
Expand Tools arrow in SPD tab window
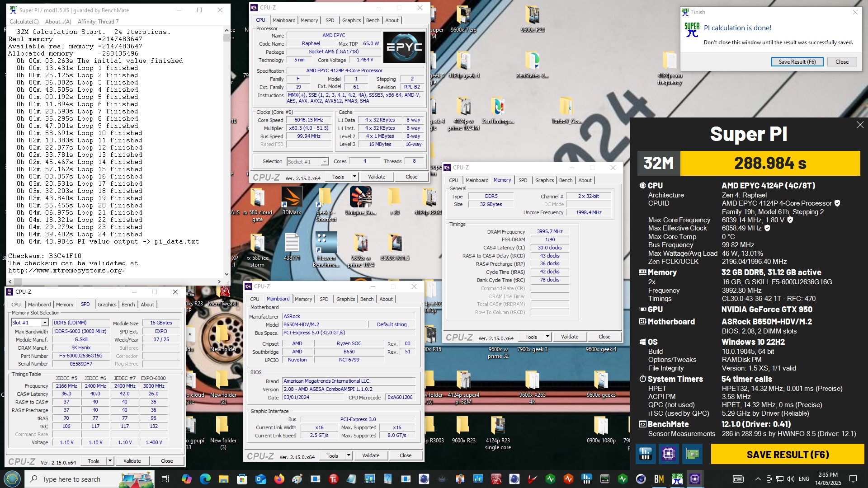pos(110,461)
